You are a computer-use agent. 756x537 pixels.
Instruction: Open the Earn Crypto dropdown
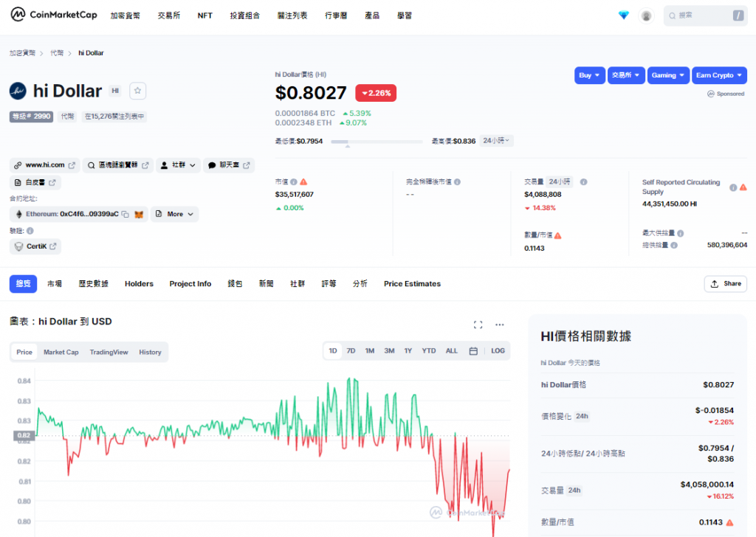(x=719, y=75)
